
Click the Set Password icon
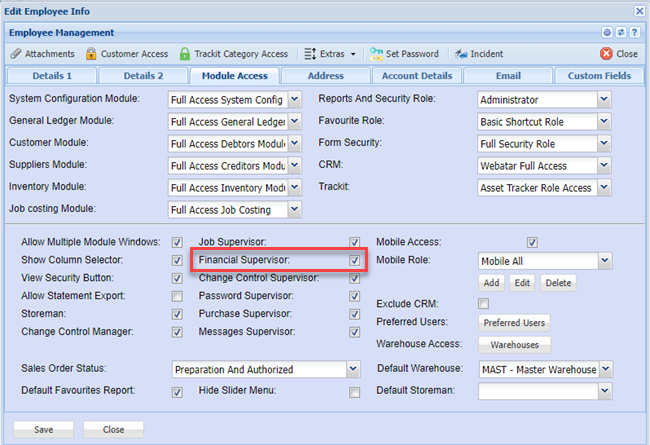pyautogui.click(x=377, y=54)
